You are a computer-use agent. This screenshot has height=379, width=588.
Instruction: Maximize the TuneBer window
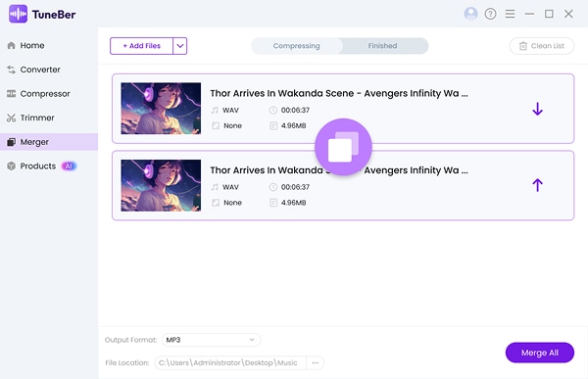[x=549, y=14]
